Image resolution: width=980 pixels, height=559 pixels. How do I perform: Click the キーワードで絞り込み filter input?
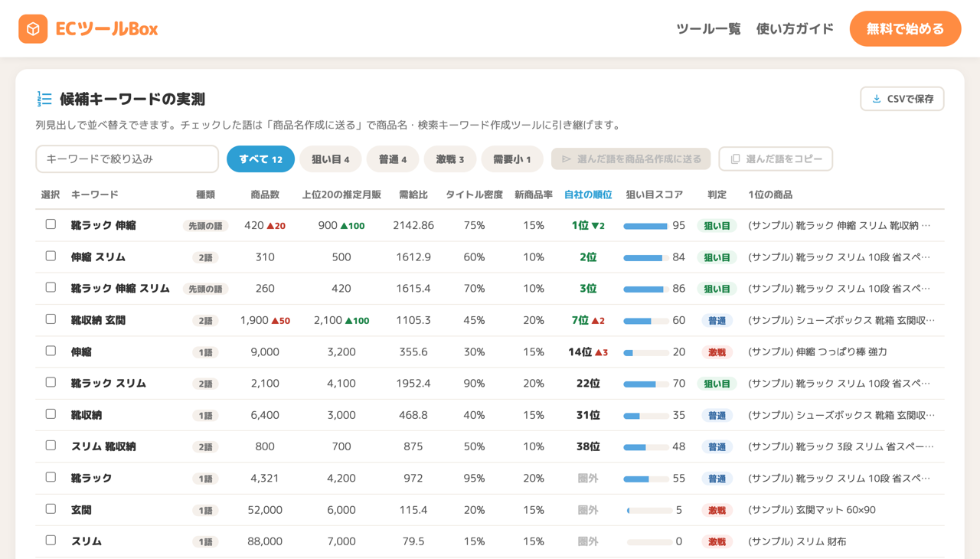click(127, 159)
